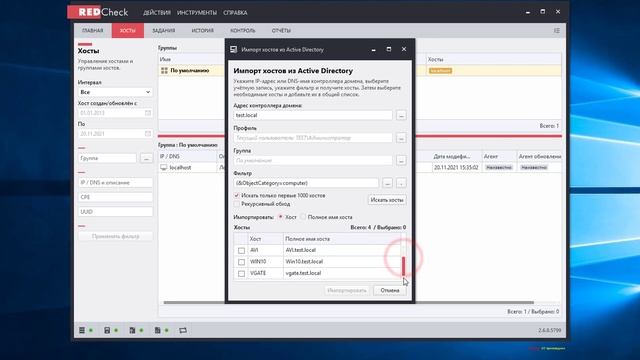Click the 'vgate.test.local' cell
This screenshot has height=360, width=640.
click(x=342, y=273)
